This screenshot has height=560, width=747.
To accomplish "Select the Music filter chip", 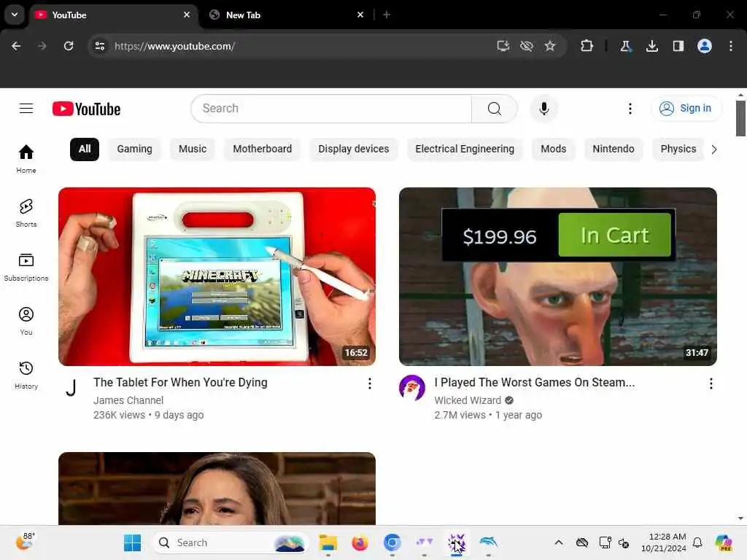I will [x=193, y=149].
